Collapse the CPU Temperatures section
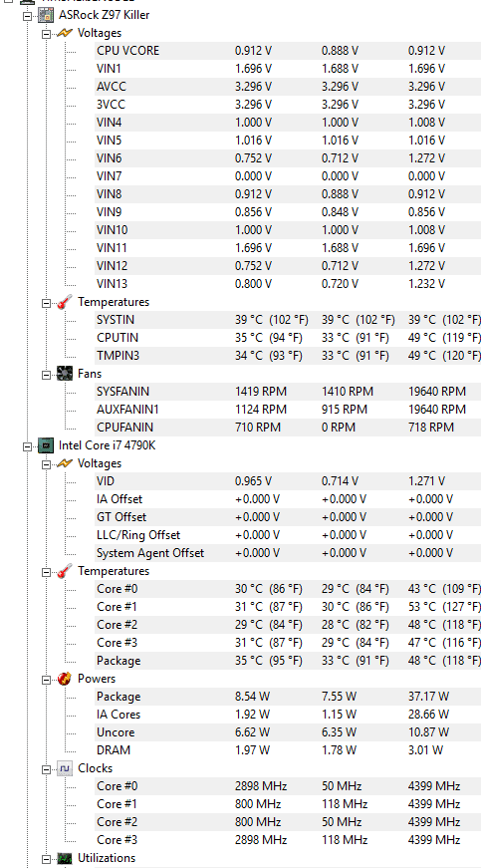Screen dimensions: 481x868 point(46,571)
